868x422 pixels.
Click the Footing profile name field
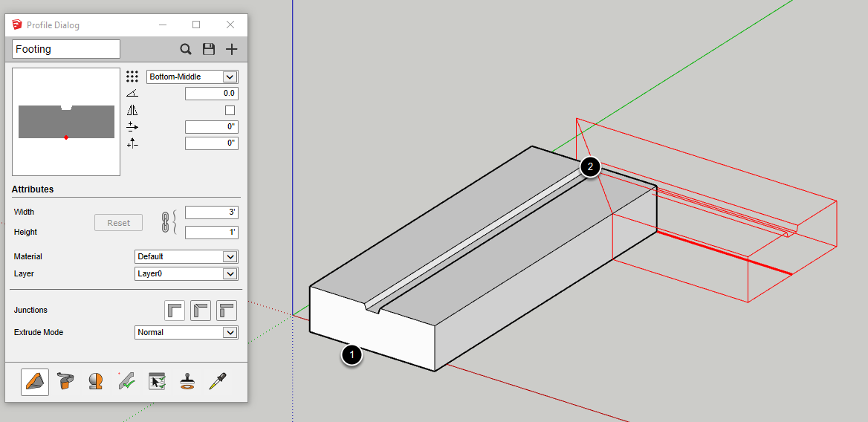pyautogui.click(x=66, y=49)
